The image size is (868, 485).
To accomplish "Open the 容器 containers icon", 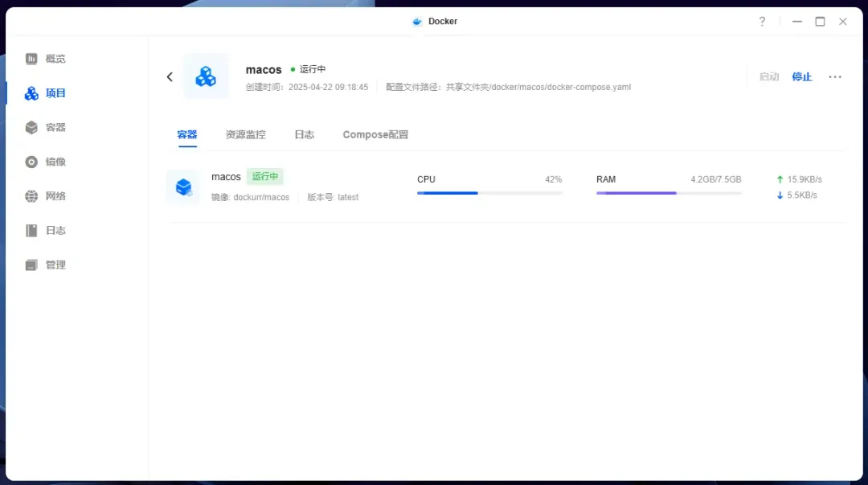I will pyautogui.click(x=31, y=128).
